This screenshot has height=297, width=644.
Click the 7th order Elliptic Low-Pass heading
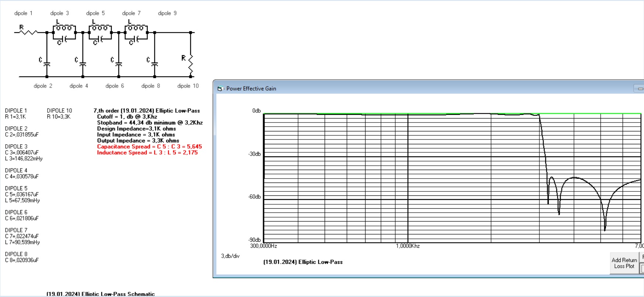click(x=147, y=111)
